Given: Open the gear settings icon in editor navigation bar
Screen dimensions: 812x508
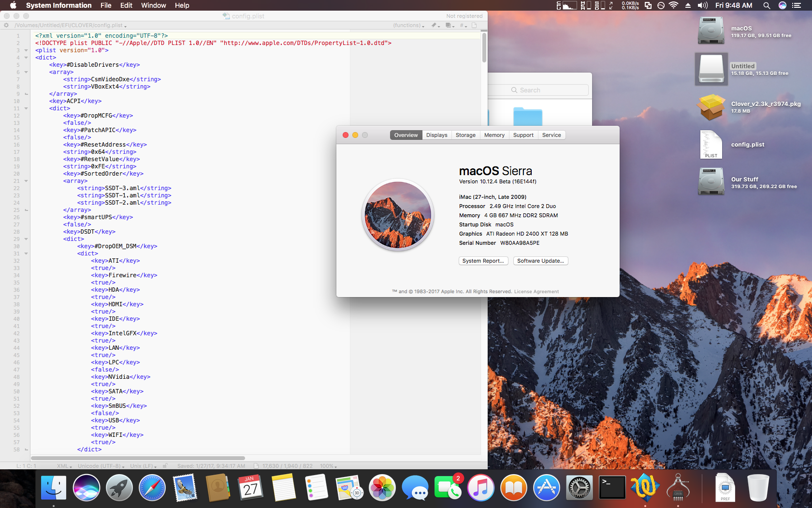Looking at the screenshot, I should point(6,25).
